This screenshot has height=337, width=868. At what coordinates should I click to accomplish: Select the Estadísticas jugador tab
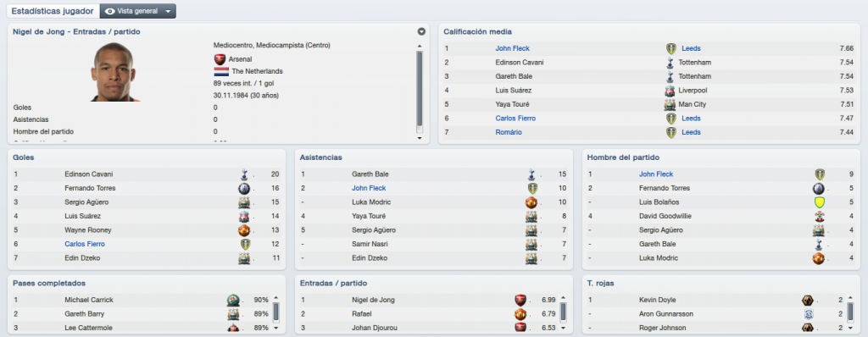click(x=52, y=11)
